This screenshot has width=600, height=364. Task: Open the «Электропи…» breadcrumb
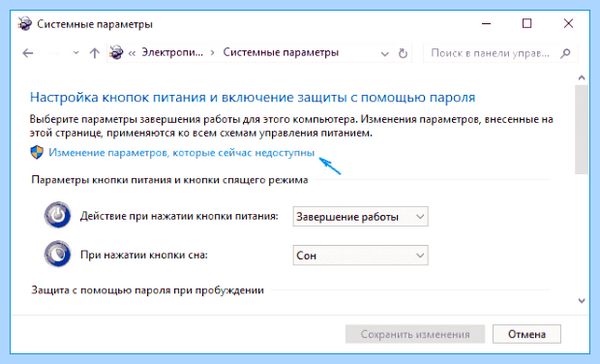pos(172,52)
